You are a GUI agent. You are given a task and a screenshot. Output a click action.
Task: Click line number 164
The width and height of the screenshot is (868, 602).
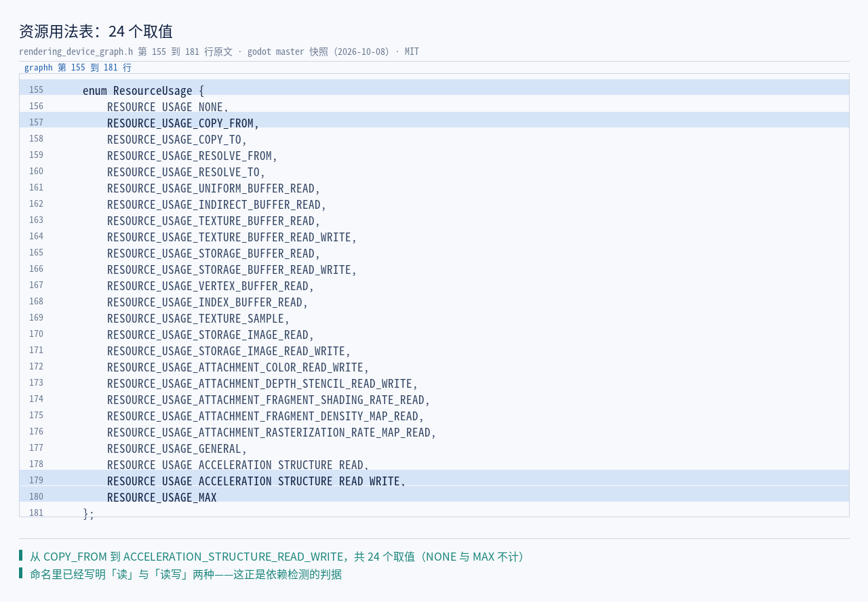pyautogui.click(x=36, y=237)
